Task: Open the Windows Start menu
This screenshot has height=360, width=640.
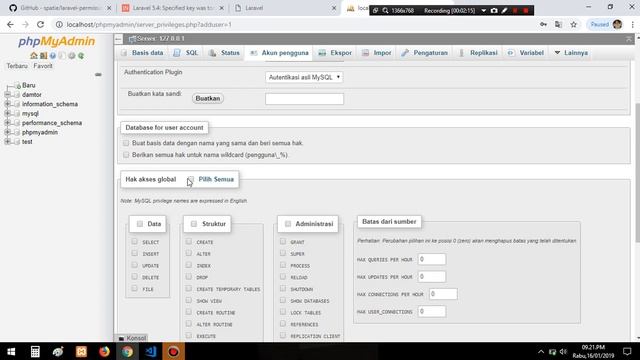Action: tap(11, 351)
